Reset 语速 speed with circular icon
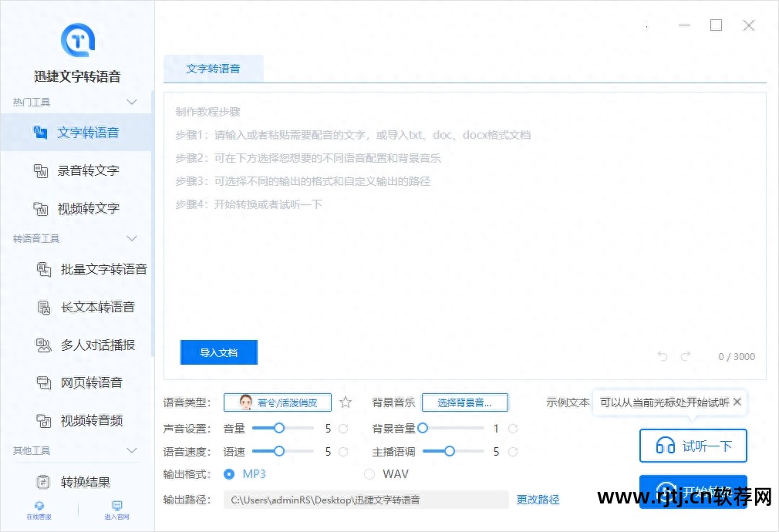This screenshot has height=532, width=779. pos(343,452)
